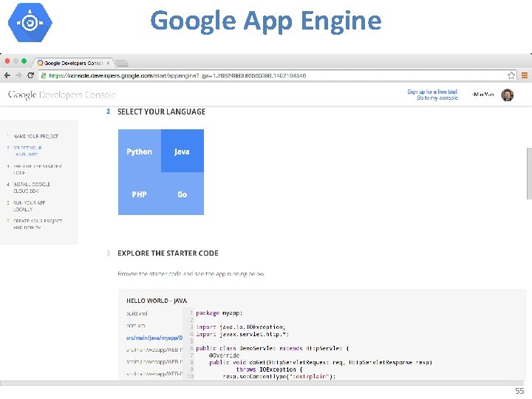532x399 pixels.
Task: Click the URL address bar
Action: point(276,75)
